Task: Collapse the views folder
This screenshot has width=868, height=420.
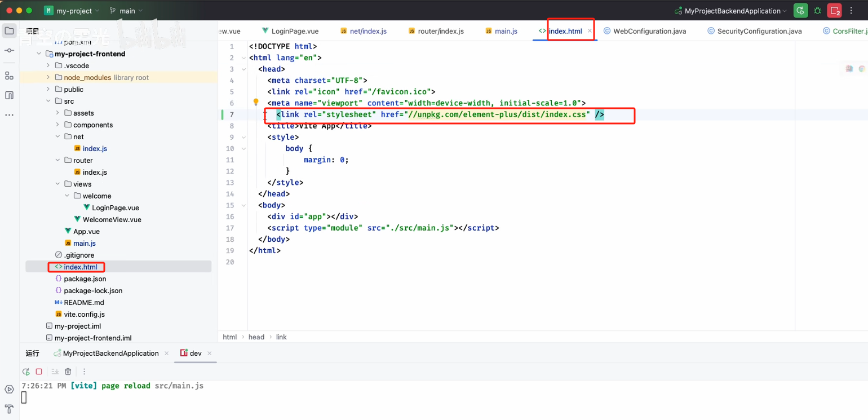Action: [x=57, y=184]
